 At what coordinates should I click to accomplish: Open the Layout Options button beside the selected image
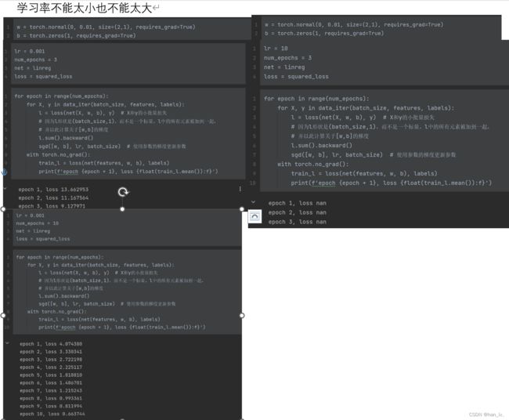(x=254, y=216)
